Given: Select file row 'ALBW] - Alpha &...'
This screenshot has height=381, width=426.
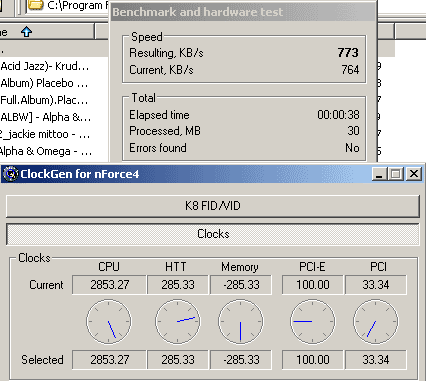Looking at the screenshot, I should click(45, 117).
